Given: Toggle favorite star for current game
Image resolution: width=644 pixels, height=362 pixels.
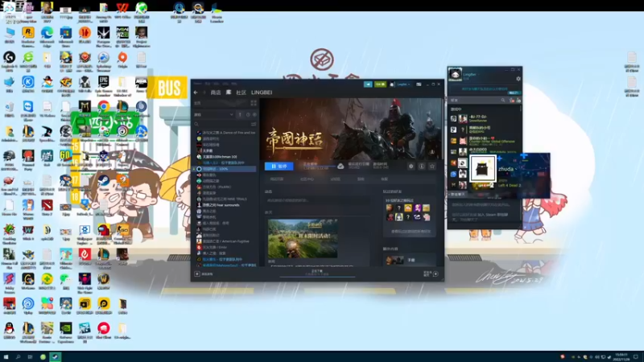Looking at the screenshot, I should point(432,167).
